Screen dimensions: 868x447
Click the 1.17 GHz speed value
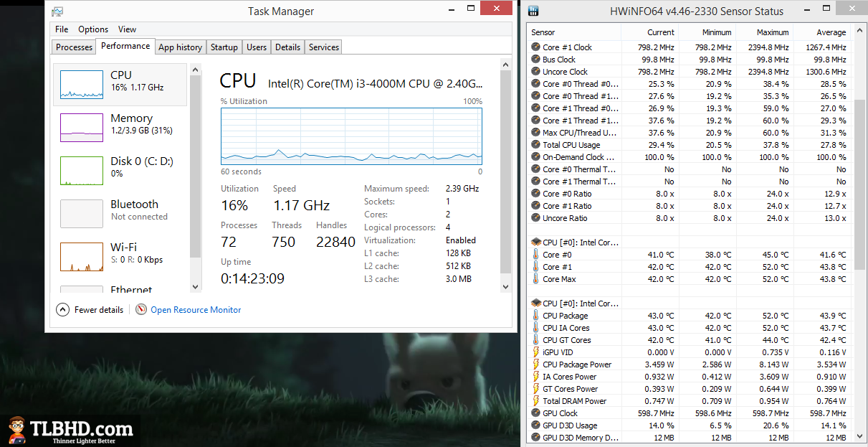tap(301, 205)
